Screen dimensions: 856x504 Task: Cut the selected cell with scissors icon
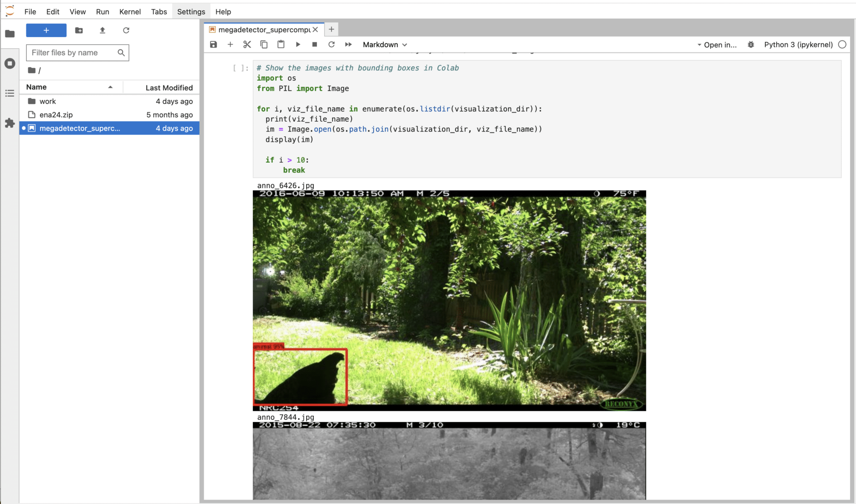(x=247, y=45)
